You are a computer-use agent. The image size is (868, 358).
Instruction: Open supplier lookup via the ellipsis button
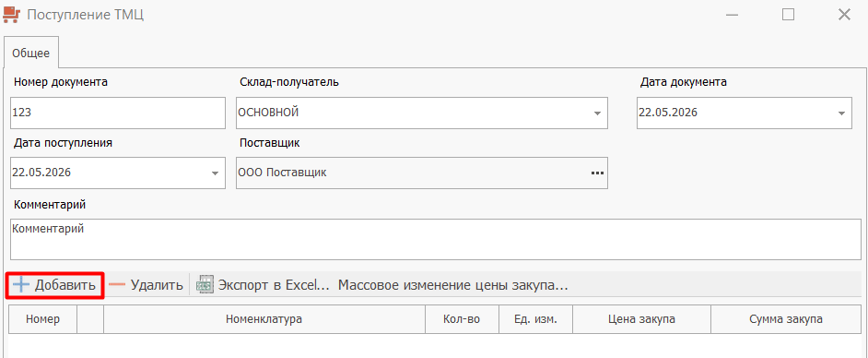596,173
